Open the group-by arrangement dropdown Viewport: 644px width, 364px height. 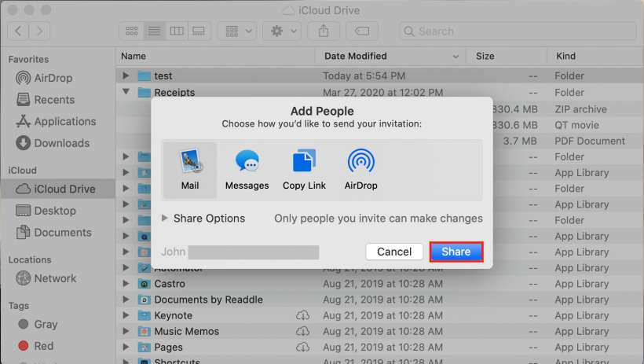coord(239,31)
